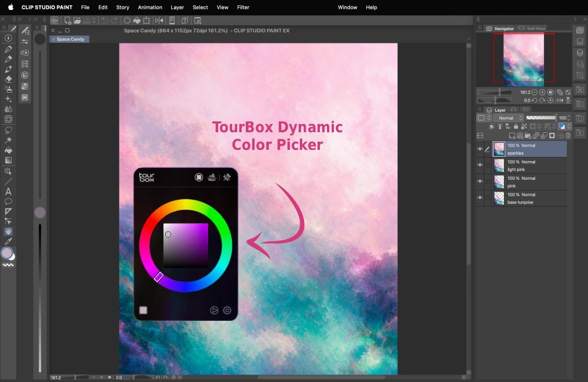Select the Ruler tool
Screen dimensions: 588x382
pos(8,212)
